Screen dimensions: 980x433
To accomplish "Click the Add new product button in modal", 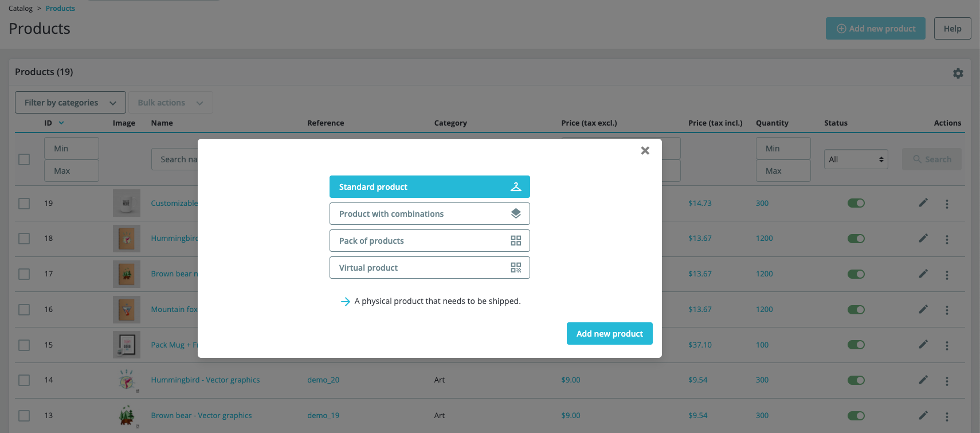I will click(x=609, y=334).
